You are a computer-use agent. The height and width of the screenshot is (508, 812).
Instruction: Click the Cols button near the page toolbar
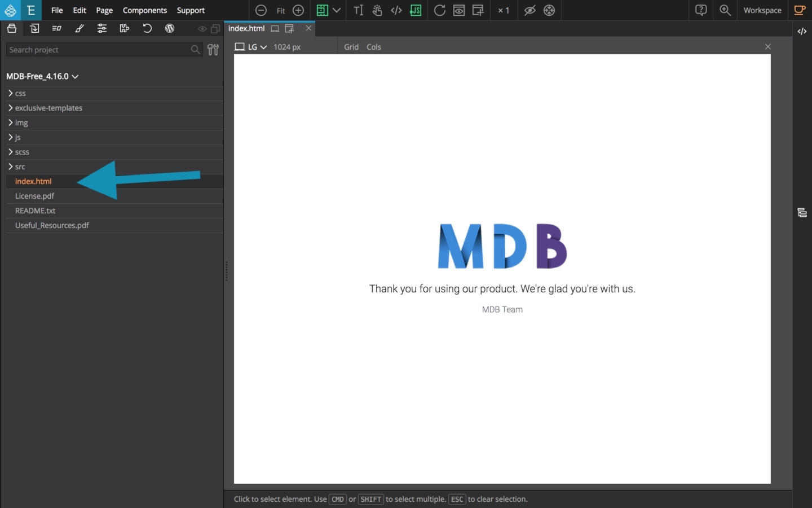tap(373, 47)
